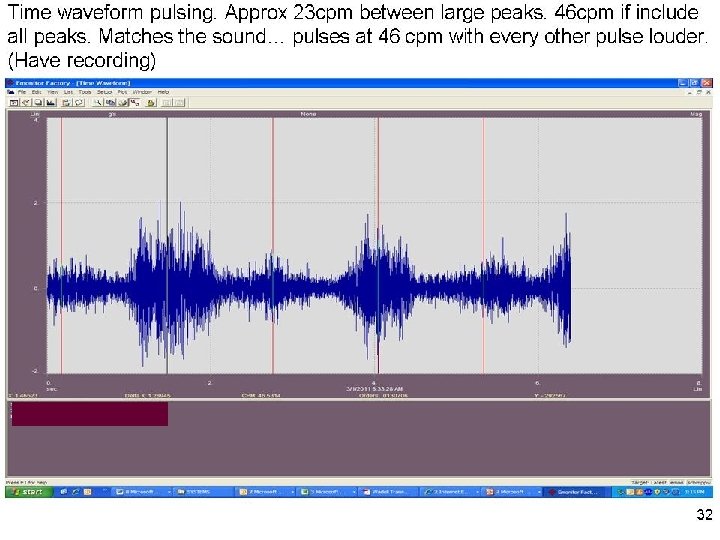Image resolution: width=720 pixels, height=540 pixels.
Task: Click the highlighted cursor-mode toolbar icon
Action: (x=135, y=103)
